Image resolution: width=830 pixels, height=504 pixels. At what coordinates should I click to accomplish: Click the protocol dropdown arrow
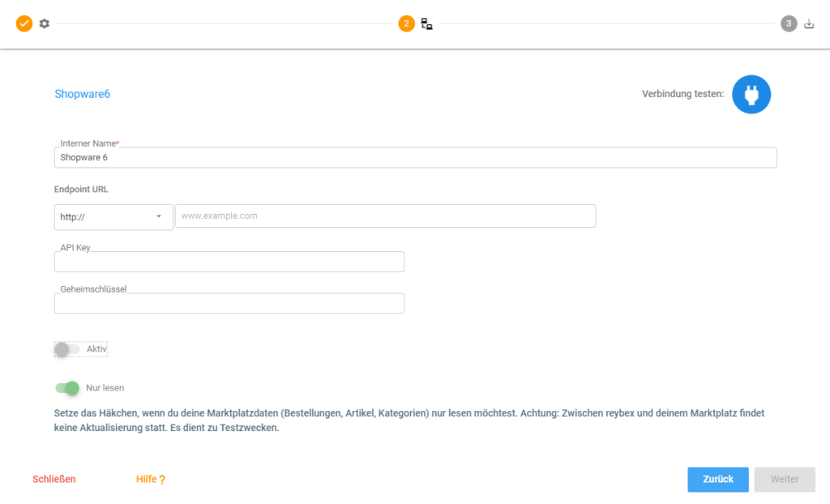pyautogui.click(x=159, y=216)
